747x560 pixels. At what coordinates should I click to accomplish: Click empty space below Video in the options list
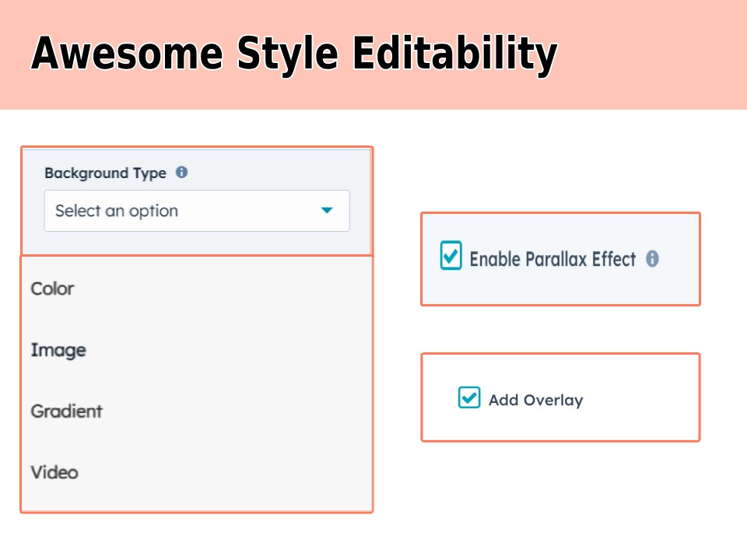click(195, 498)
